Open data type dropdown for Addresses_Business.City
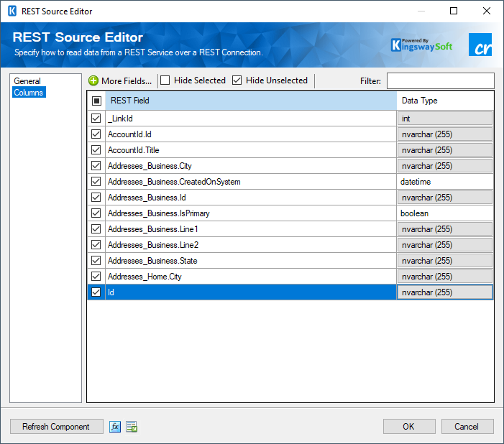504x444 pixels. [445, 165]
